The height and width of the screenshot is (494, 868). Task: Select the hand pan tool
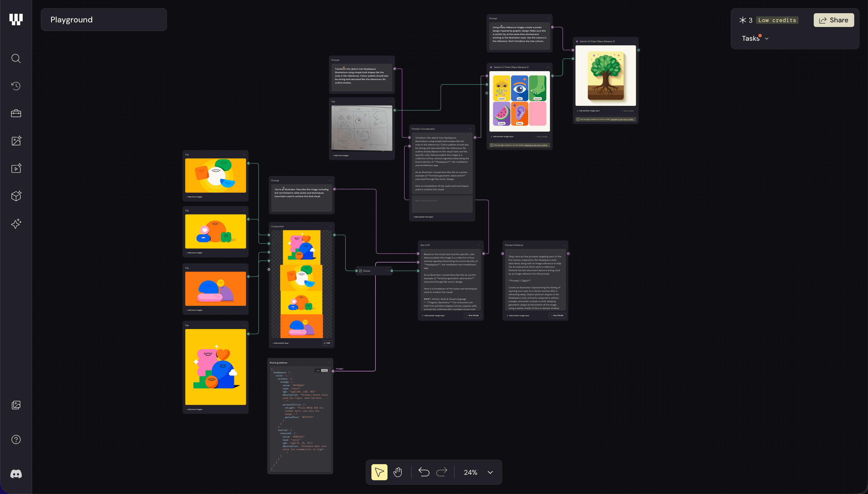coord(398,472)
